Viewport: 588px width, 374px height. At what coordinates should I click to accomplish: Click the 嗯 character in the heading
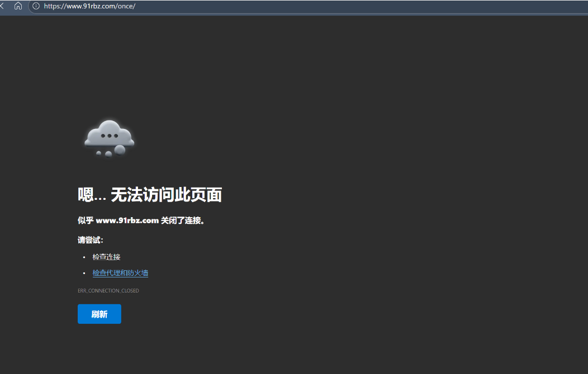tap(84, 195)
